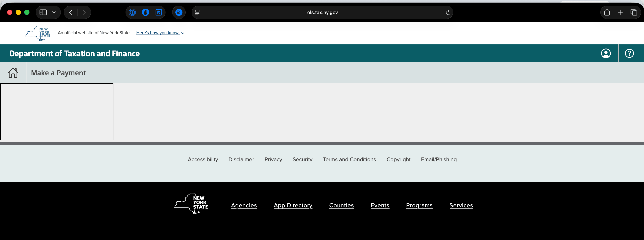
Task: Open the Terms and Conditions link
Action: [349, 160]
